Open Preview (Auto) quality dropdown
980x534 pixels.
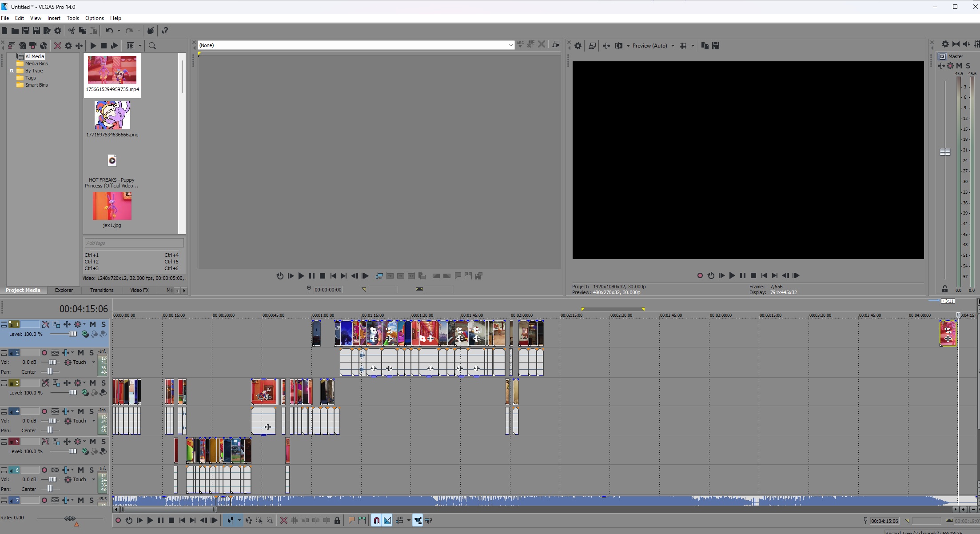tap(653, 46)
